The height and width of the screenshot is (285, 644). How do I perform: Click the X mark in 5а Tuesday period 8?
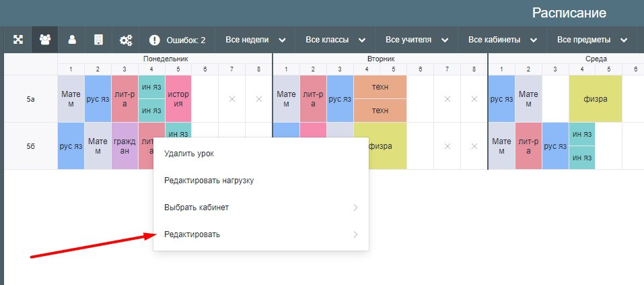[x=474, y=99]
